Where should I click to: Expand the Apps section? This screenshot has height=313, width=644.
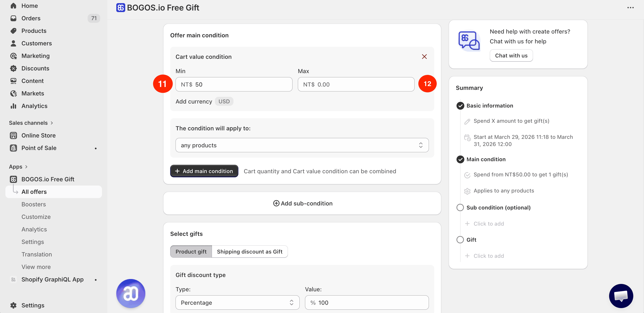tap(18, 167)
